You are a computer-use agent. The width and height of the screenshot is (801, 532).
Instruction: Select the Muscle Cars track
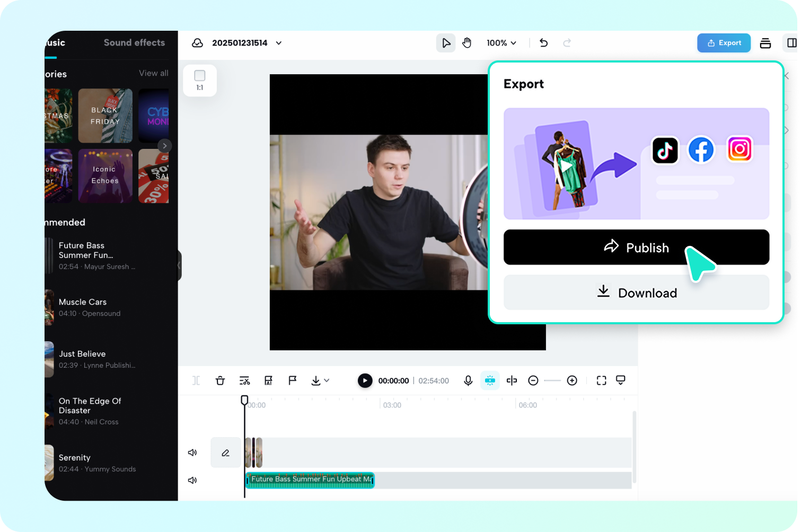(90, 307)
